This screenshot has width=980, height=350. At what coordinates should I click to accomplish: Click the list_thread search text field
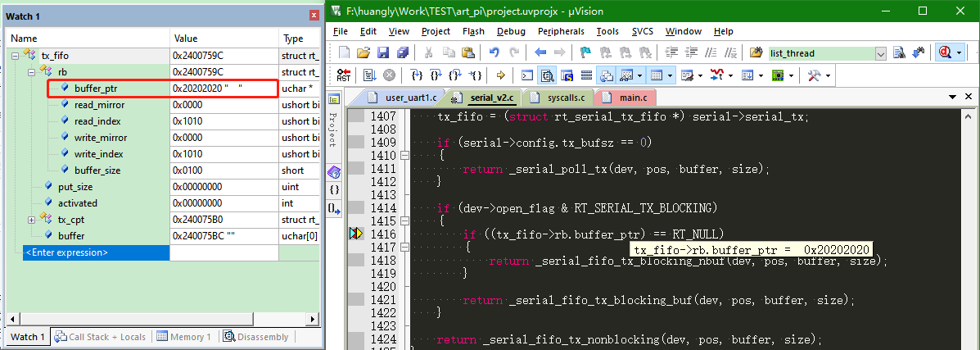[820, 53]
